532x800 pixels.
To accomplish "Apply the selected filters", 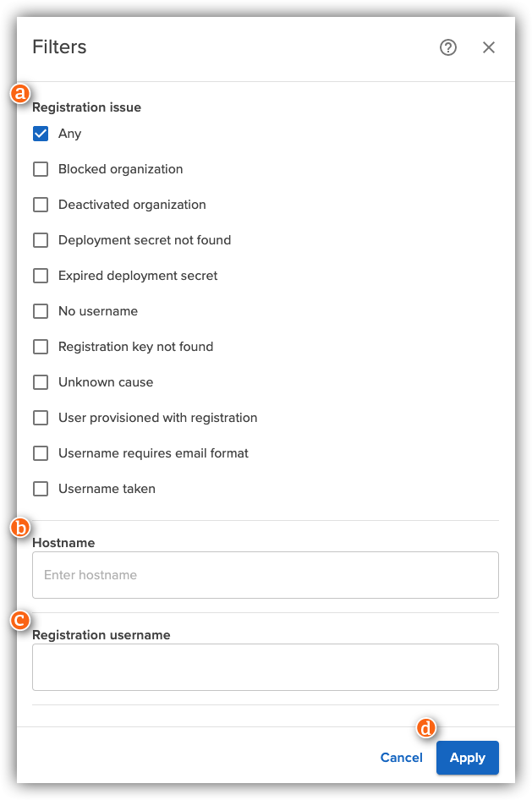I will click(x=467, y=757).
